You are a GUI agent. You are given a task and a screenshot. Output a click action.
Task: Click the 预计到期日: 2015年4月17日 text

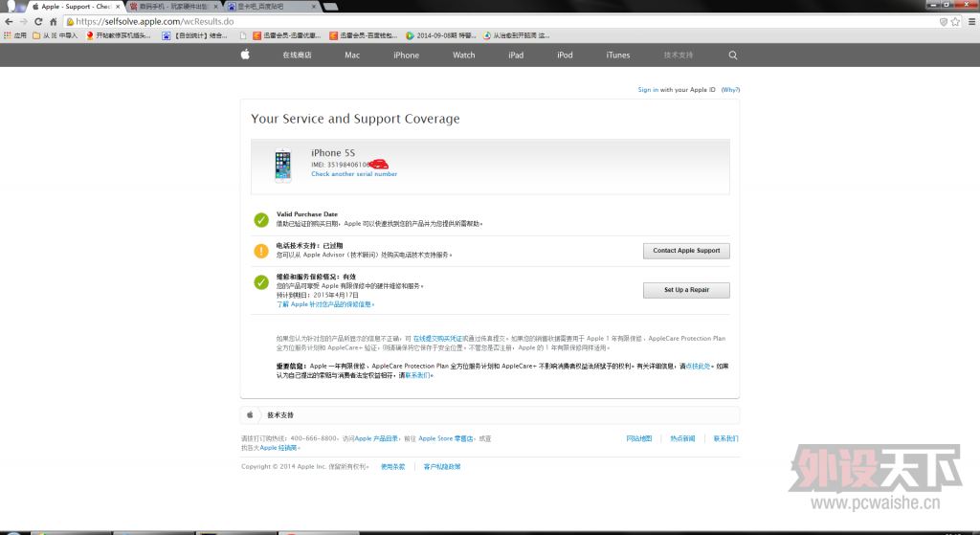click(318, 295)
